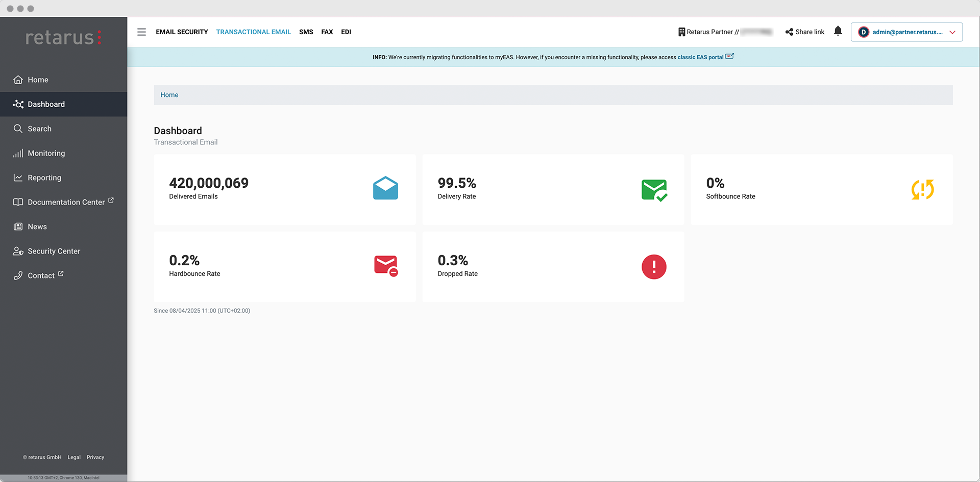Open Reporting in sidebar
The image size is (980, 482).
[63, 177]
